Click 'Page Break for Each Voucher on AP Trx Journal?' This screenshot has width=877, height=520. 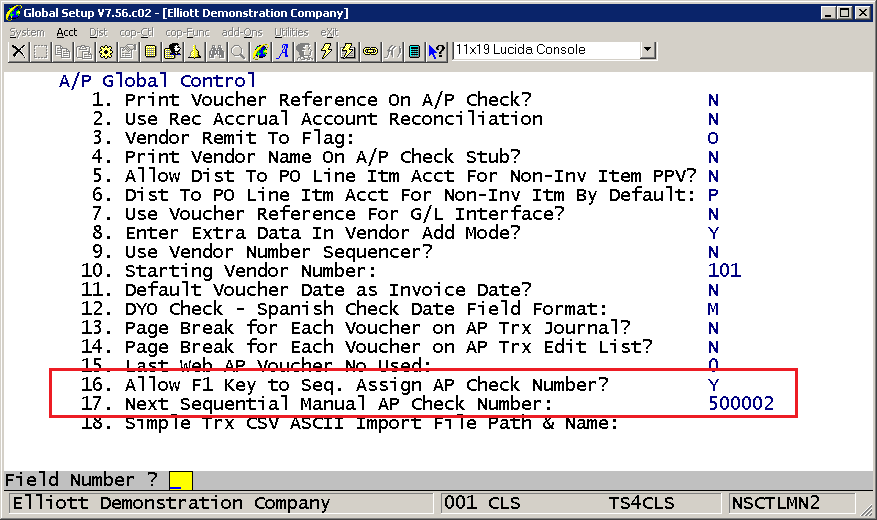click(x=378, y=328)
